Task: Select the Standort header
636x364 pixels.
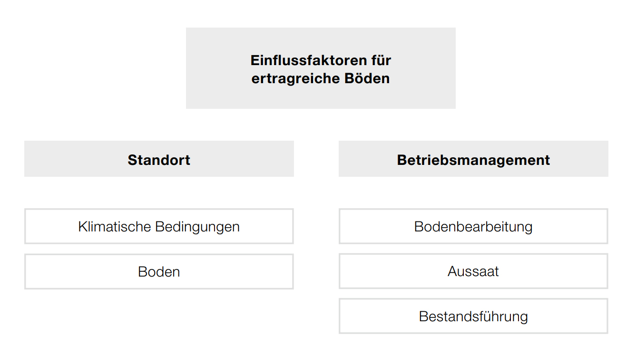Action: click(159, 159)
